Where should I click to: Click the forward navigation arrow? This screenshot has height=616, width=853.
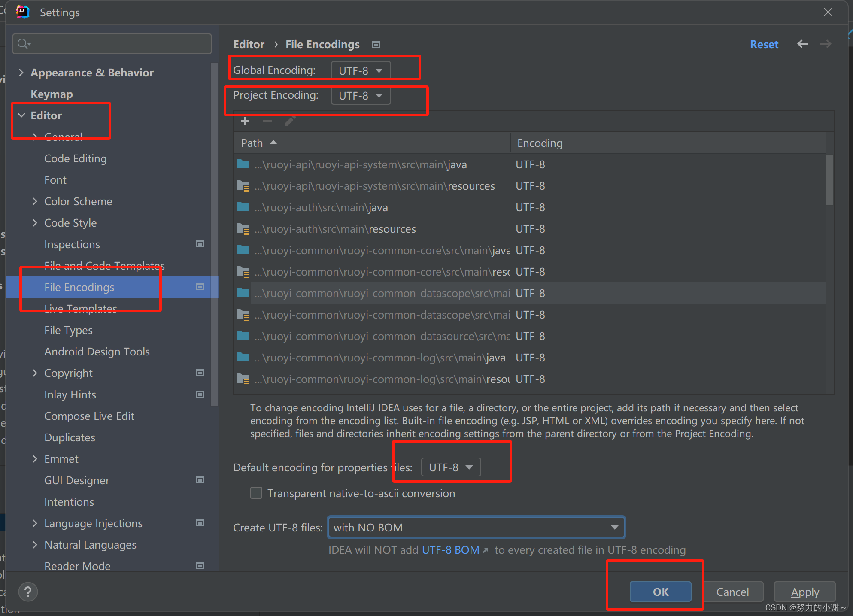825,44
